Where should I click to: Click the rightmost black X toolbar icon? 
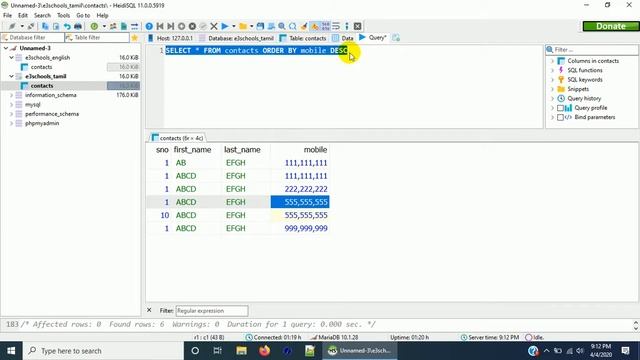(x=358, y=26)
